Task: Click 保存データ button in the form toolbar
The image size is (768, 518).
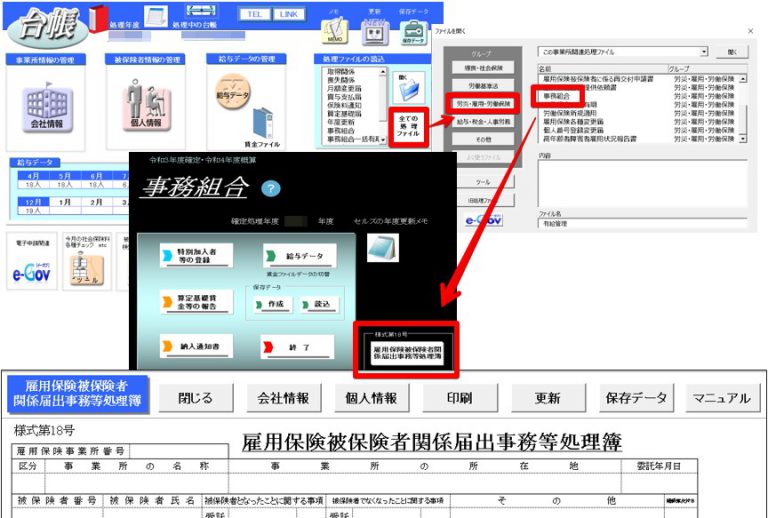Action: pos(636,398)
